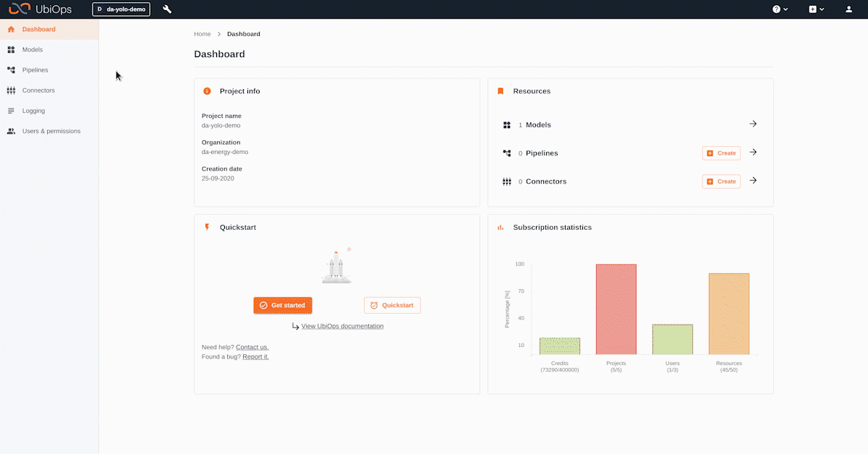
Task: Go to Dashboard in sidebar
Action: 49,30
